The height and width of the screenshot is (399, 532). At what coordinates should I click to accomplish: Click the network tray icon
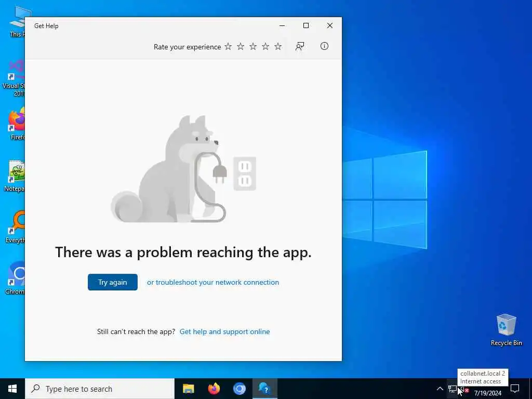tap(453, 389)
